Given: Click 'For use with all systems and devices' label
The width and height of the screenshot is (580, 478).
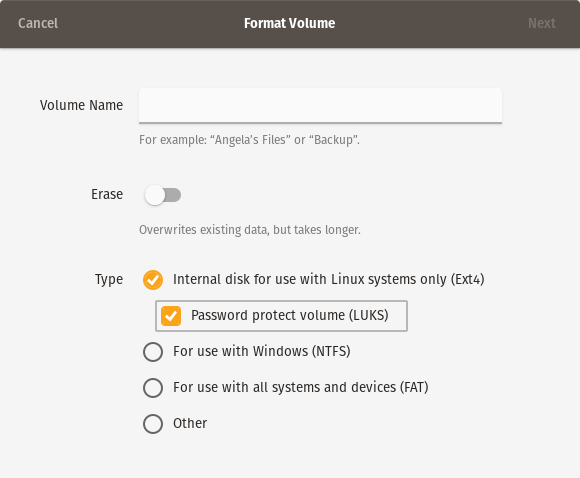Looking at the screenshot, I should (x=301, y=387).
